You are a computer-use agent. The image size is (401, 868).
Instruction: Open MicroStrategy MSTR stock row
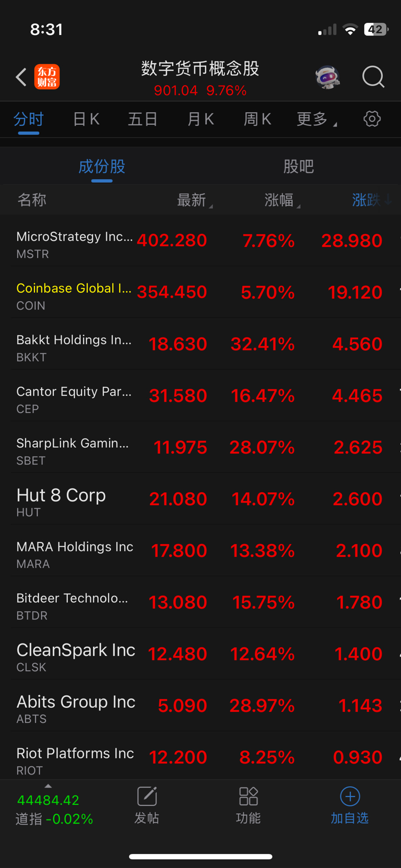pos(200,241)
